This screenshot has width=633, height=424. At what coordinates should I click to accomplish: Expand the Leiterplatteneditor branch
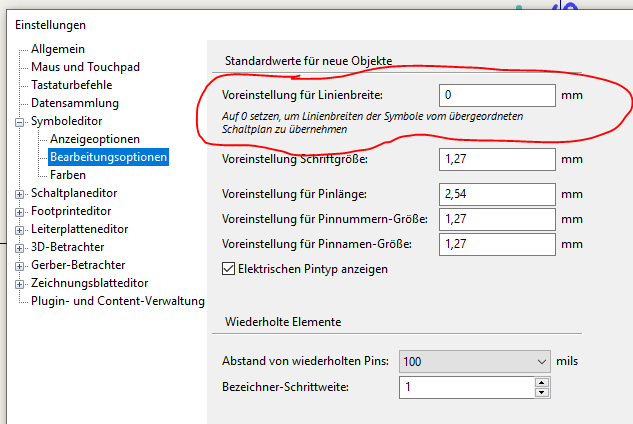19,230
